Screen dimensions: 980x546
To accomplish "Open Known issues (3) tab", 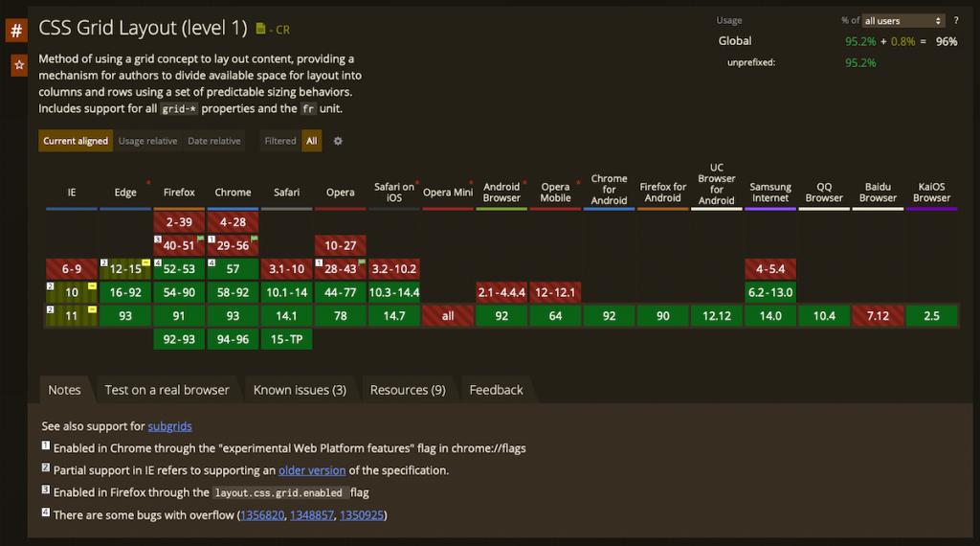I will click(x=300, y=390).
